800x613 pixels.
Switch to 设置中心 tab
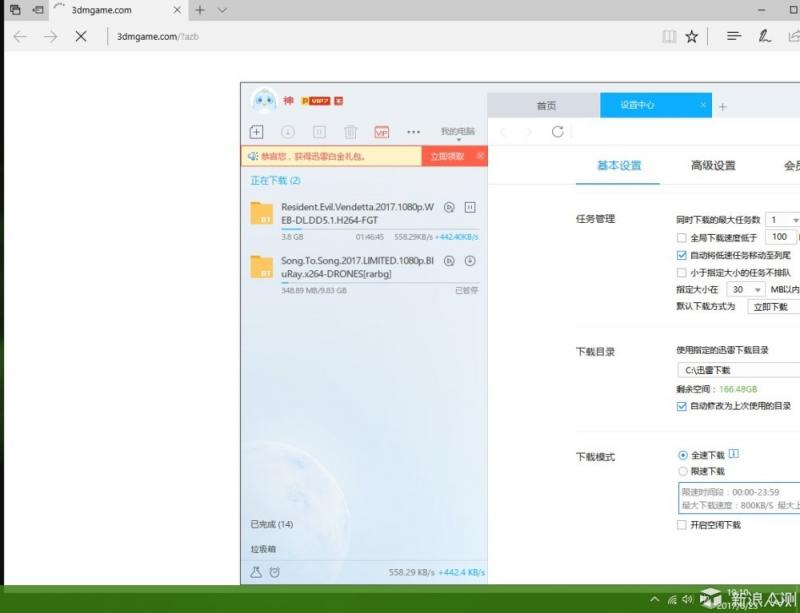tap(656, 105)
